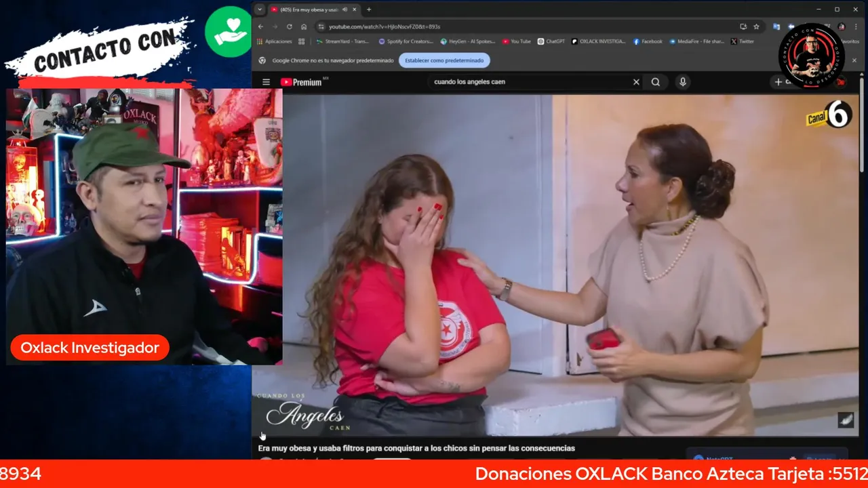Start voice search with the microphone
Screen dimensions: 868x488
(x=683, y=82)
